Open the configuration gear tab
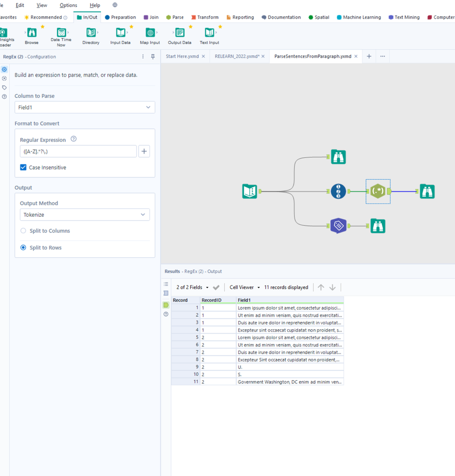Image resolution: width=455 pixels, height=476 pixels. [4, 70]
